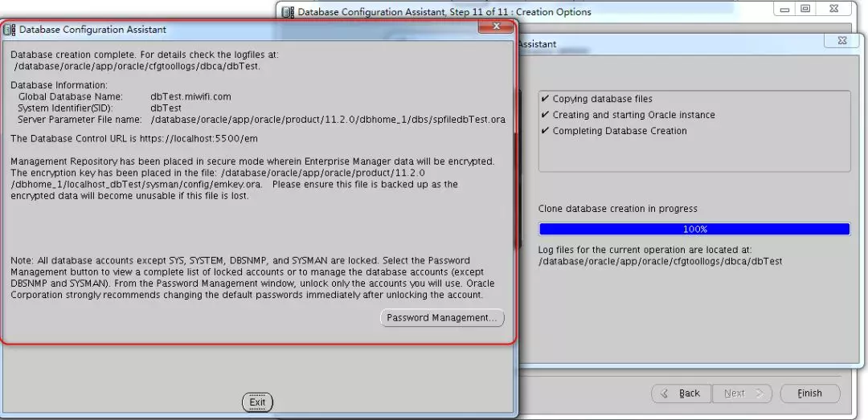Click the log files location path in progress window
The width and height of the screenshot is (868, 420).
click(x=661, y=261)
